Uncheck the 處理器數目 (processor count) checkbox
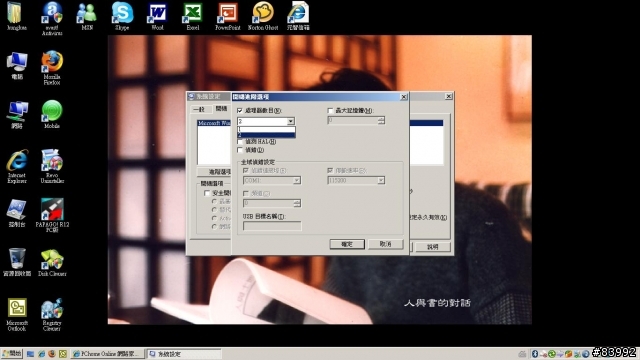Image resolution: width=640 pixels, height=360 pixels. point(240,111)
